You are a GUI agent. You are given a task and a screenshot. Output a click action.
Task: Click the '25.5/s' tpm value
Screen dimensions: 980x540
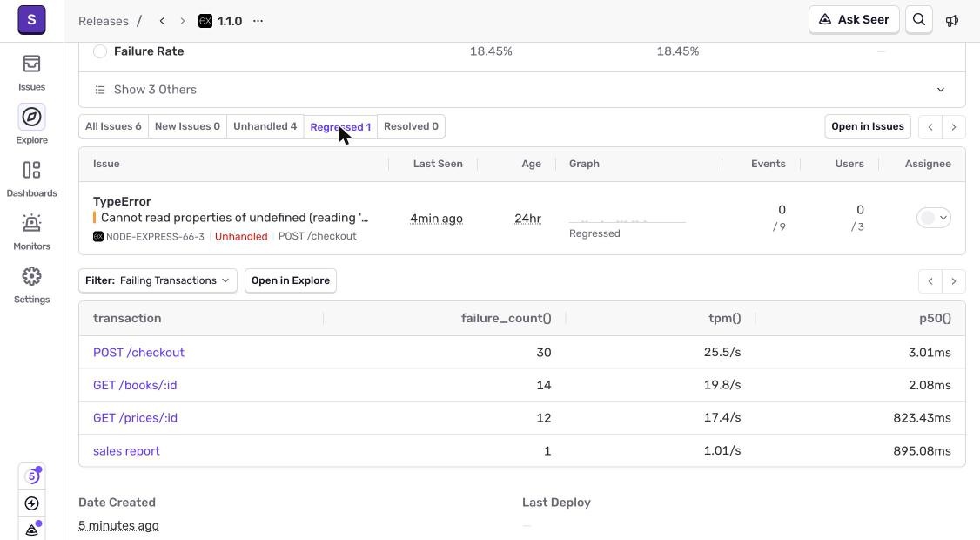coord(722,352)
